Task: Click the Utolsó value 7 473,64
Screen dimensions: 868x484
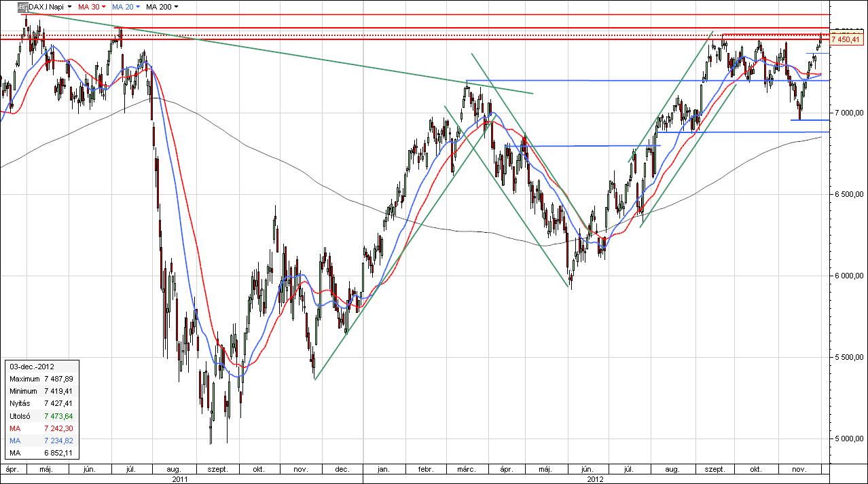Action: [58, 415]
